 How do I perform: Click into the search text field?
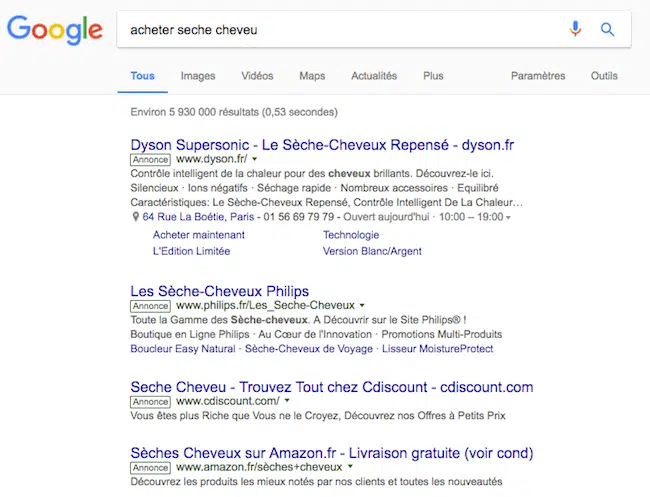340,30
